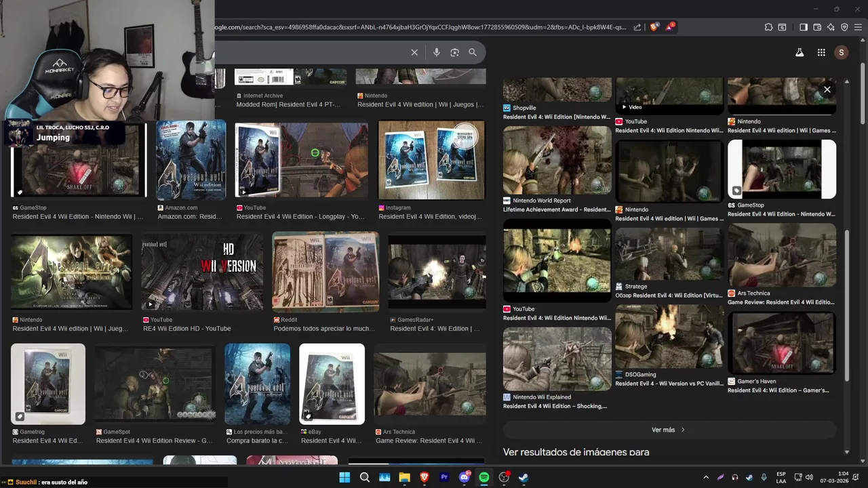Image resolution: width=868 pixels, height=488 pixels.
Task: Select the eBay white Wii case thumbnail
Action: pyautogui.click(x=332, y=384)
